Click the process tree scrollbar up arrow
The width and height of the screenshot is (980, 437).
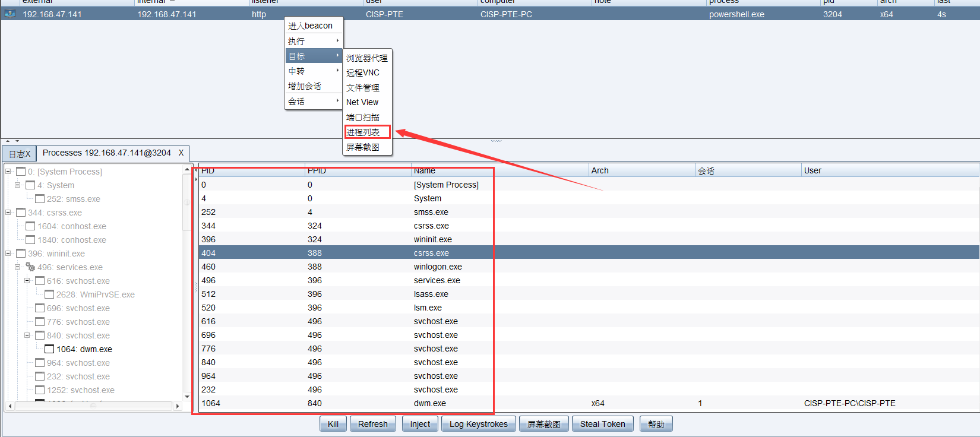187,169
